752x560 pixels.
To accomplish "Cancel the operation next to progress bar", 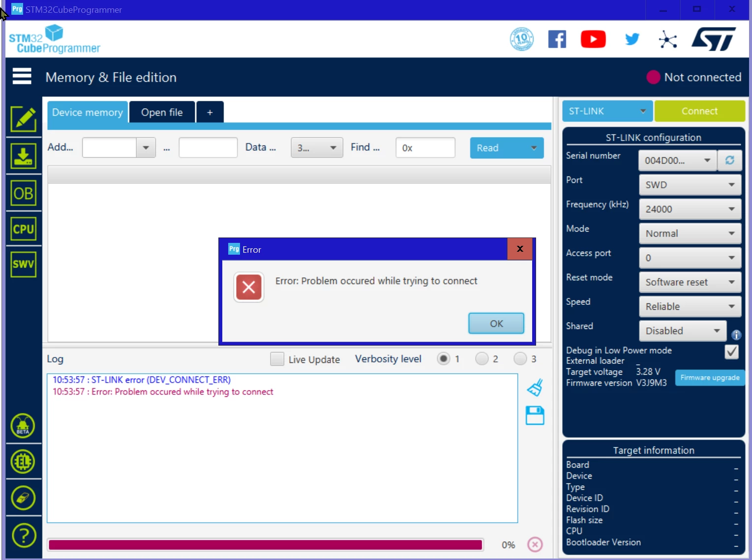I will 535,544.
